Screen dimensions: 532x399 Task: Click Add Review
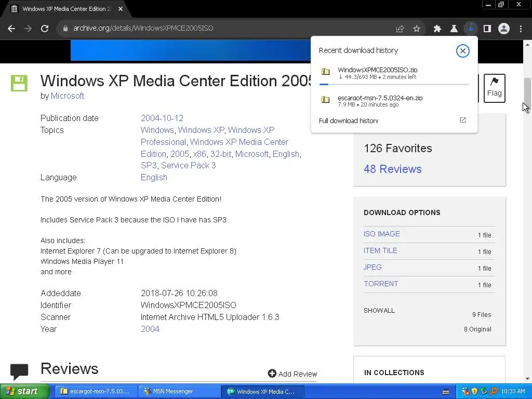tap(292, 374)
